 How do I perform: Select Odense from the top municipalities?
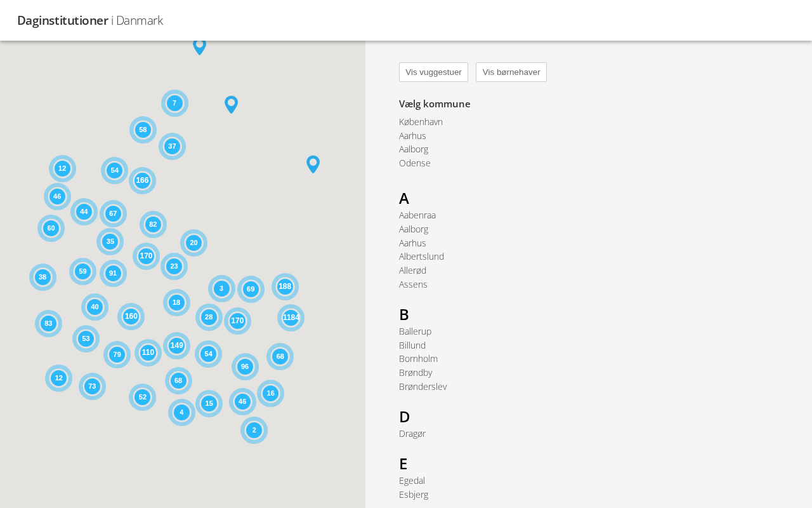click(x=414, y=163)
